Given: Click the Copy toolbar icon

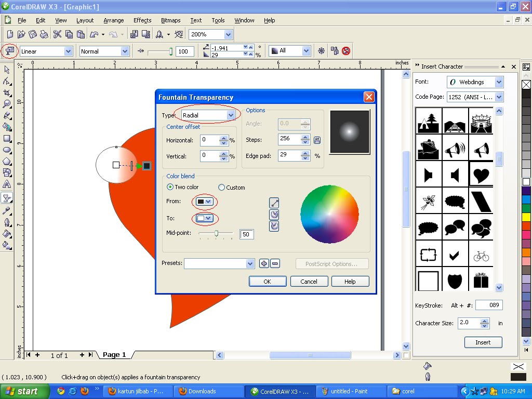Looking at the screenshot, I should click(x=69, y=34).
